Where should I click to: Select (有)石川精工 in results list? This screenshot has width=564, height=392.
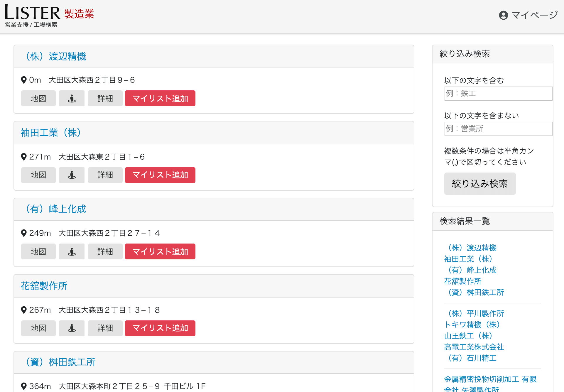pos(470,358)
